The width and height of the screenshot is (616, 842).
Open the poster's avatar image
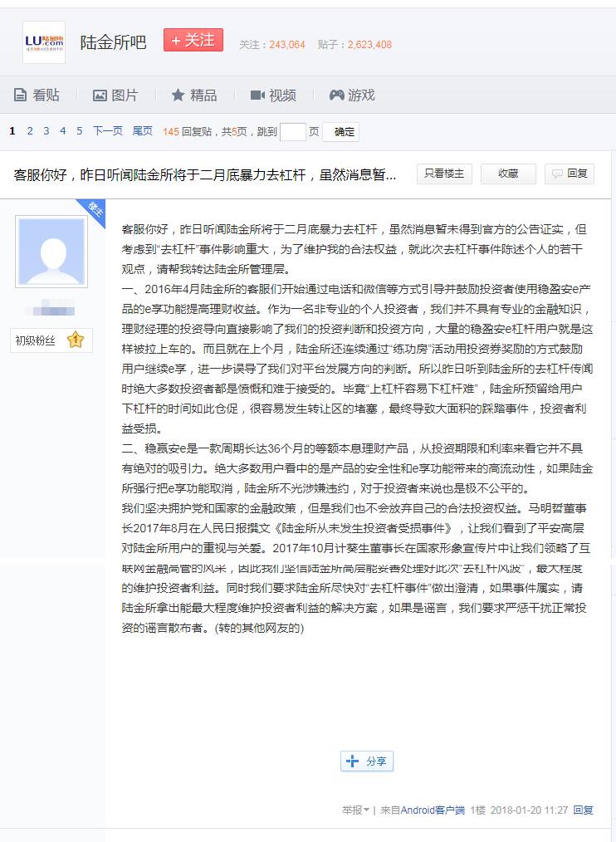(x=51, y=252)
